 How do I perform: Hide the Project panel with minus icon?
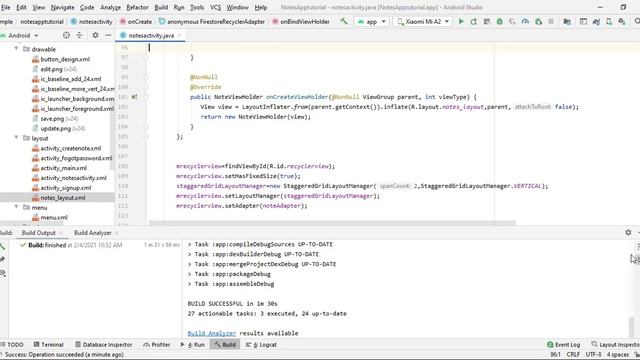108,36
